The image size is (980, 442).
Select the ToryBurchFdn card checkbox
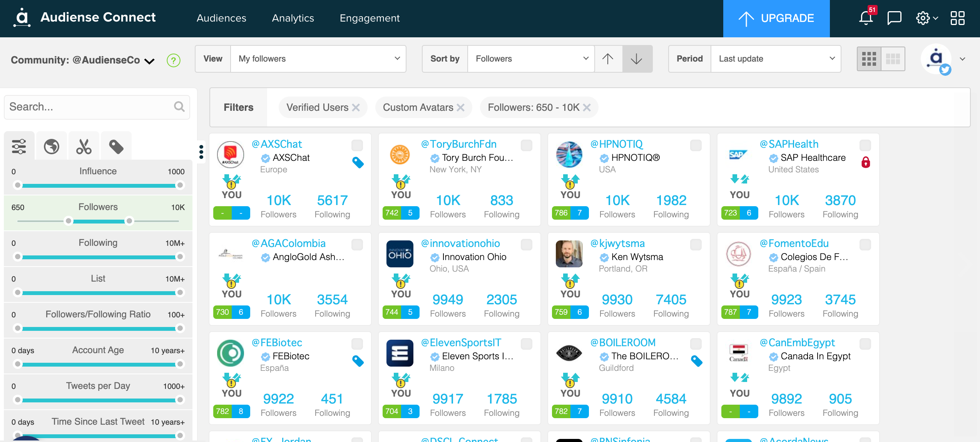[x=527, y=145]
